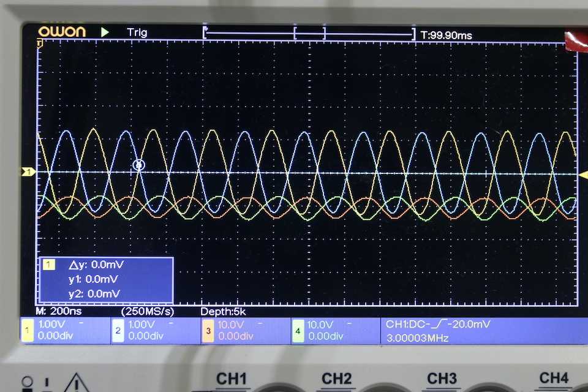This screenshot has width=588, height=392.
Task: Select the channel 4 green indicator
Action: [x=298, y=331]
